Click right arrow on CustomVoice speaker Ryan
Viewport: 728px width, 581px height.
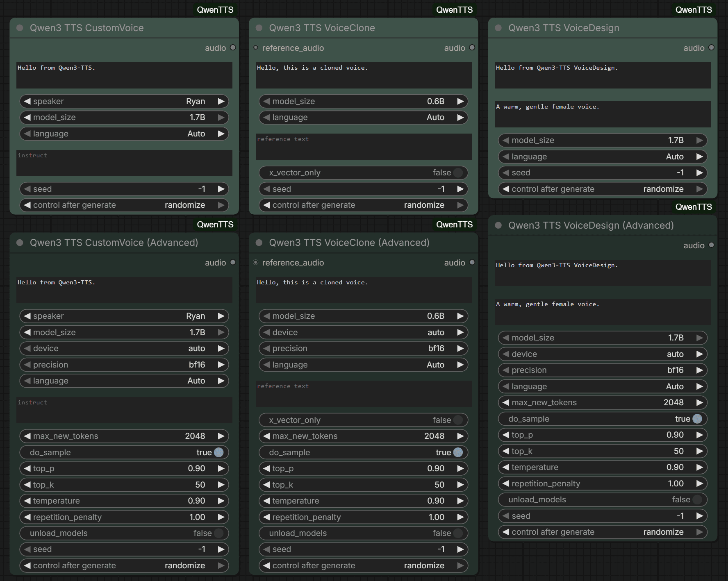click(221, 101)
